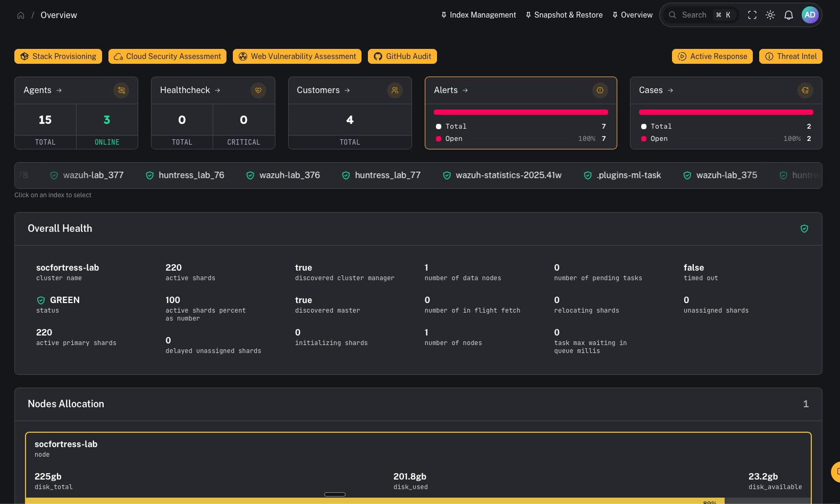The width and height of the screenshot is (840, 504).
Task: Select index .plugins-ml-task
Action: (622, 175)
